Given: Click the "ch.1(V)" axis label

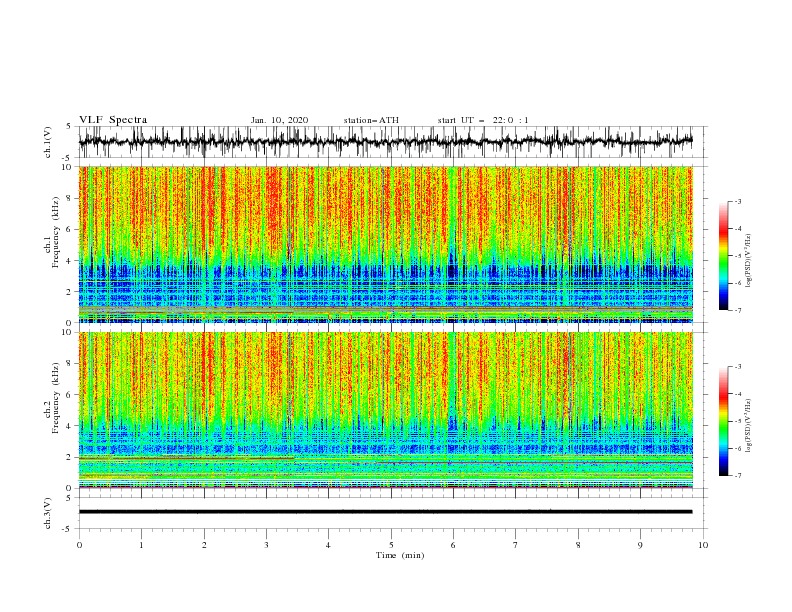Looking at the screenshot, I should [x=48, y=142].
